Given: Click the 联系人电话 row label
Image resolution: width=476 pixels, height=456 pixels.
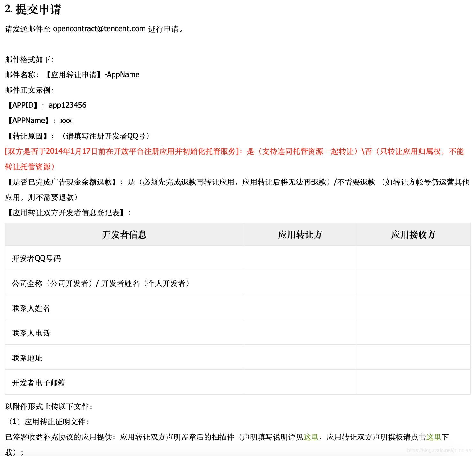Looking at the screenshot, I should (x=31, y=333).
